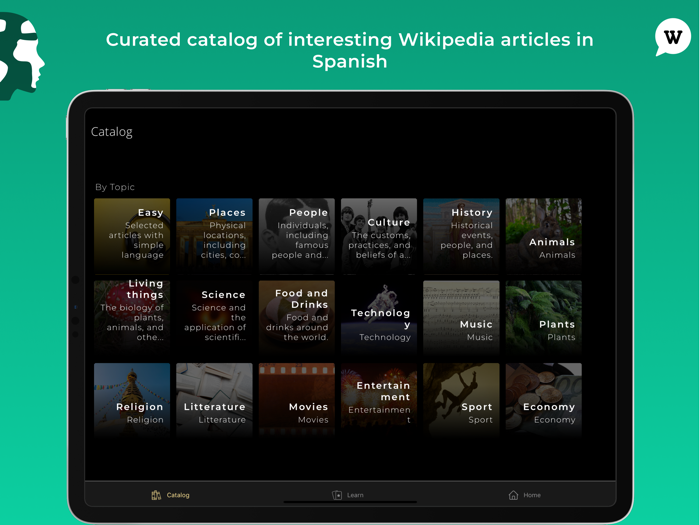700x525 pixels.
Task: Open the Religion topic card
Action: (132, 400)
